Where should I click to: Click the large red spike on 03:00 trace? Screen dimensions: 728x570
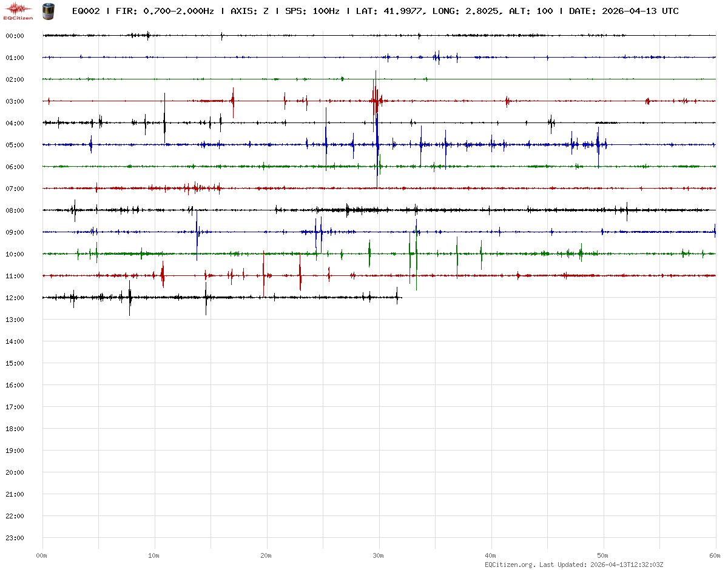(376, 97)
